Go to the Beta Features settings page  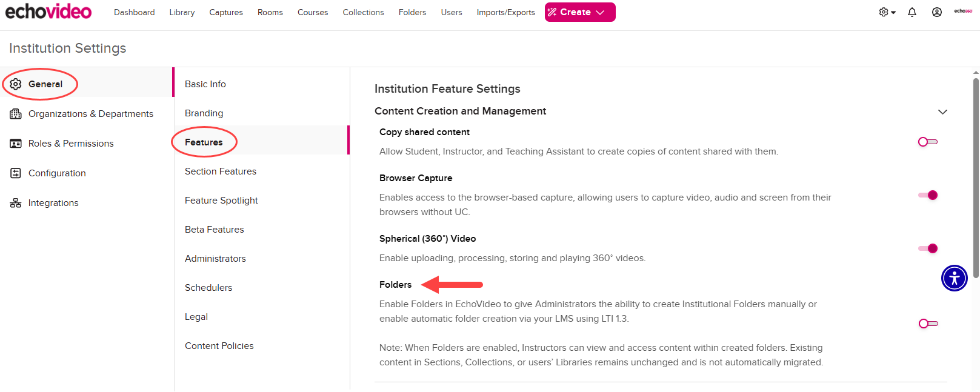(214, 229)
